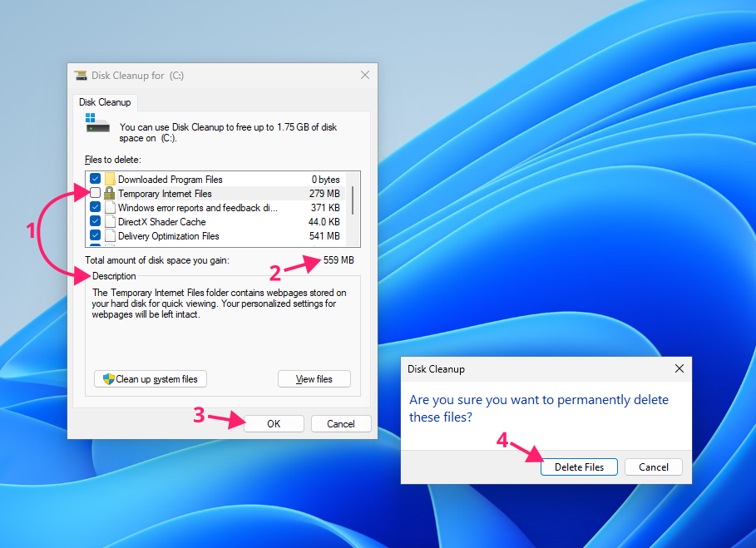The height and width of the screenshot is (548, 756).
Task: Confirm with the OK button
Action: [274, 423]
